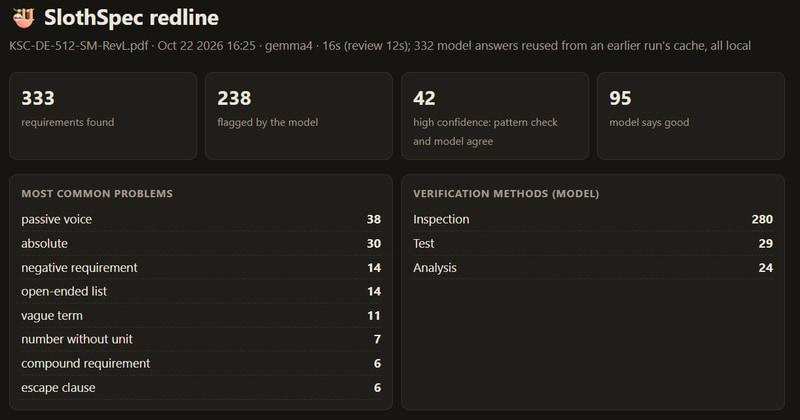Click the KSC-DE-512-SM-RevL.pdf file info line
Image resolution: width=800 pixels, height=420 pixels.
click(x=380, y=46)
